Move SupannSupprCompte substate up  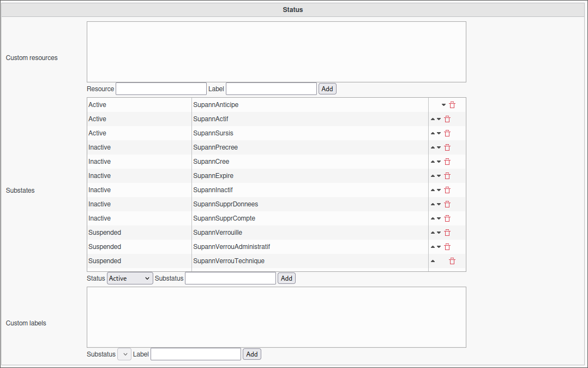click(x=433, y=218)
